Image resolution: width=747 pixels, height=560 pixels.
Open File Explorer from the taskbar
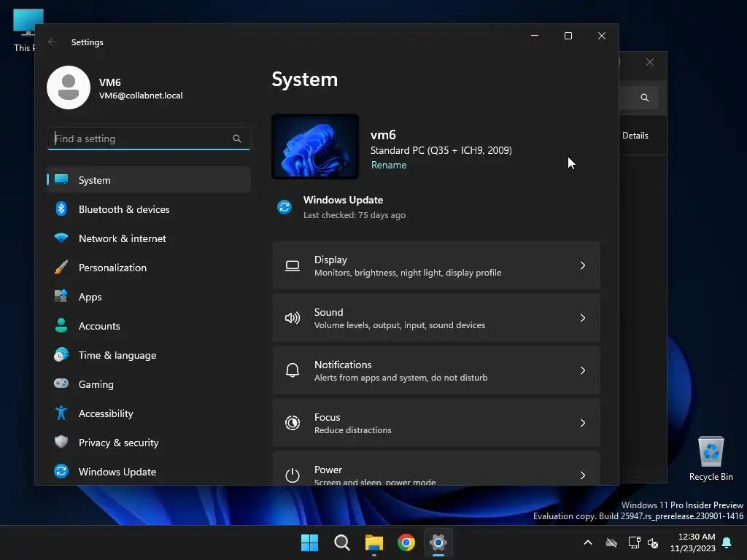tap(374, 542)
